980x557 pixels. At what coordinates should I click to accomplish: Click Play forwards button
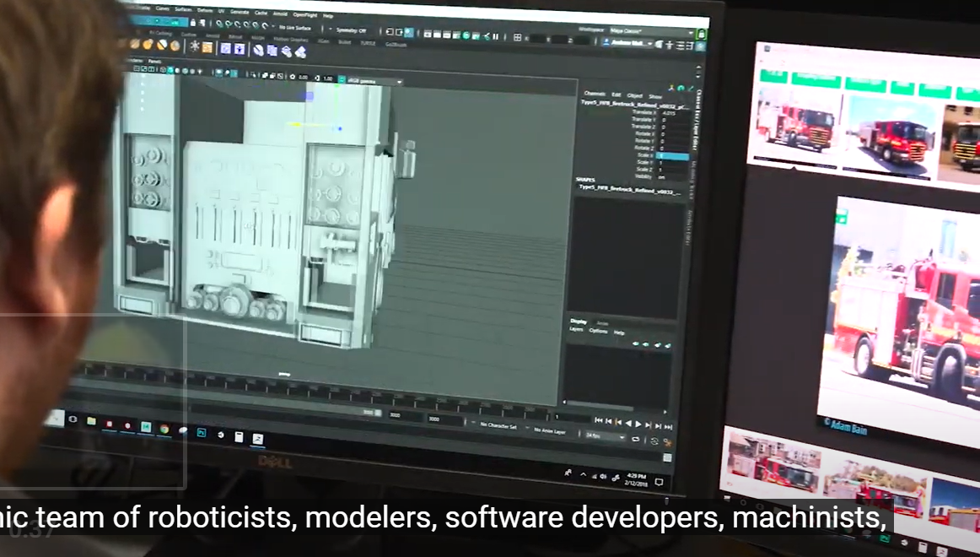coord(638,424)
